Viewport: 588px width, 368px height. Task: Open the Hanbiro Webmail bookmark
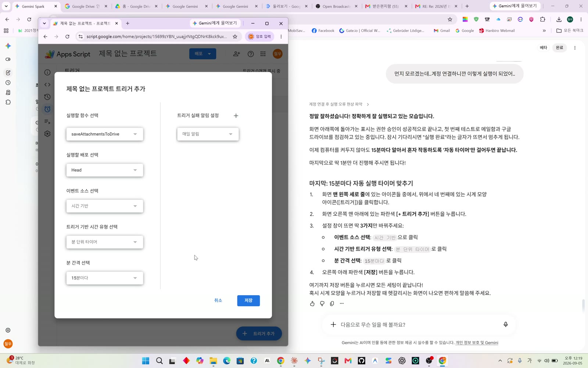click(496, 31)
